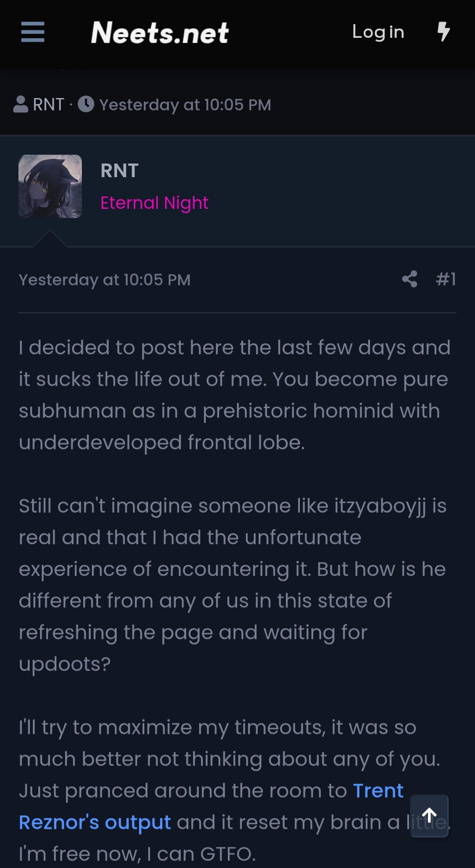This screenshot has height=868, width=475.
Task: Click the header timestamp Yesterday at 10:05 PM
Action: tap(185, 105)
